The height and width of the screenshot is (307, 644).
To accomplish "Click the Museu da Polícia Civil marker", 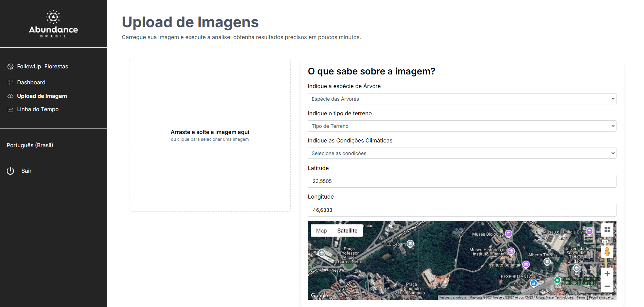I will pyautogui.click(x=590, y=232).
